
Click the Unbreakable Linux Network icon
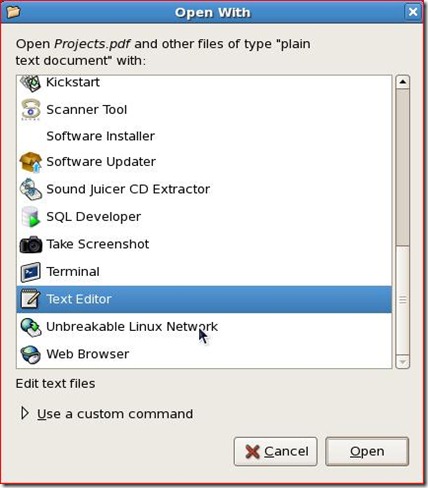[x=30, y=327]
